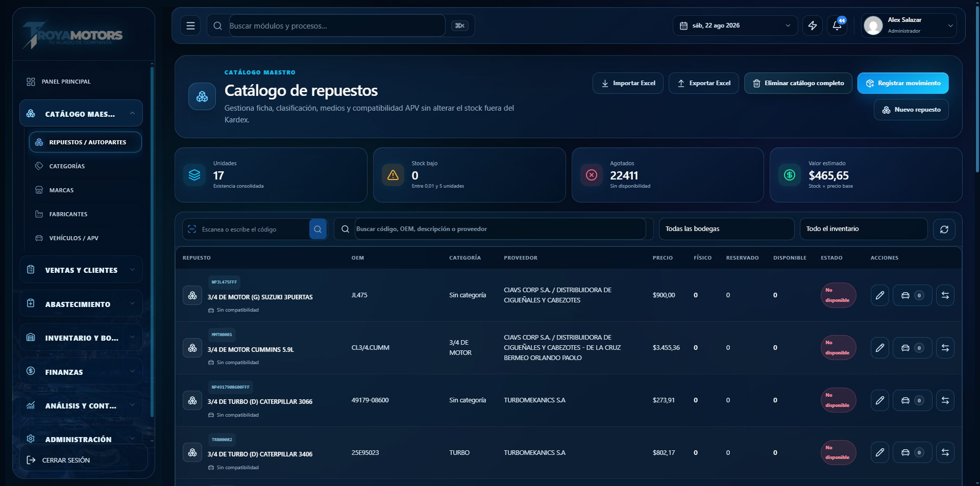Click Exportar Excel button
Image resolution: width=980 pixels, height=486 pixels.
tap(704, 83)
